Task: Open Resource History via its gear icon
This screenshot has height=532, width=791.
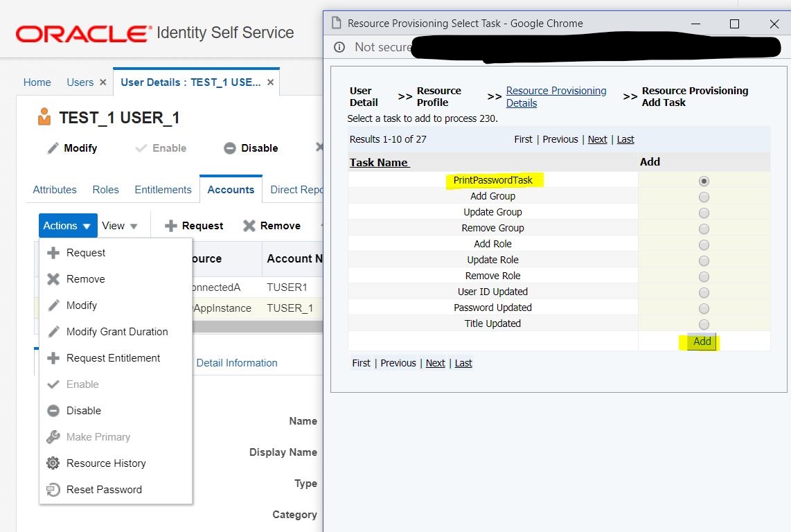Action: (x=53, y=463)
